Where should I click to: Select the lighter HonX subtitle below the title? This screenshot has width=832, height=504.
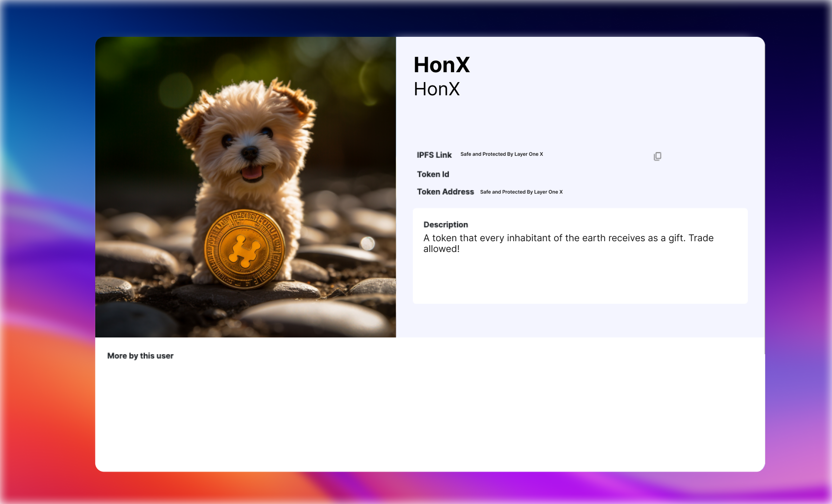point(437,89)
